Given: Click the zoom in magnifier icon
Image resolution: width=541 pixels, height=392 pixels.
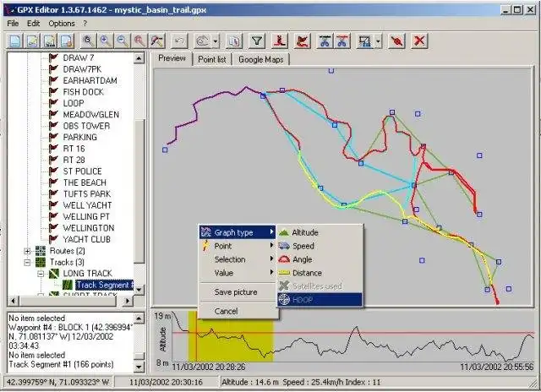Looking at the screenshot, I should click(x=106, y=41).
